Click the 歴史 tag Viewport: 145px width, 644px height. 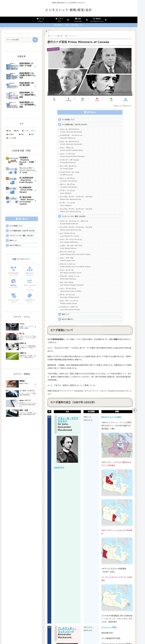(x=16, y=131)
